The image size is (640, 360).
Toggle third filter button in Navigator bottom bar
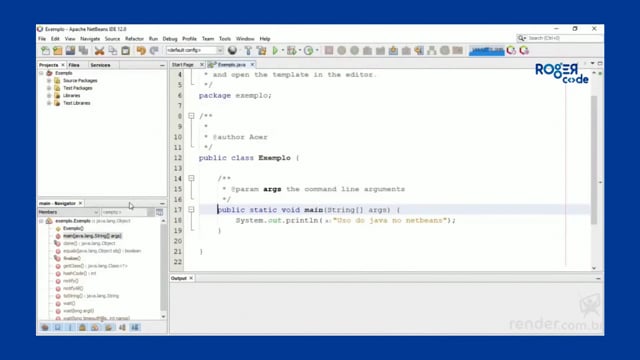pyautogui.click(x=70, y=327)
